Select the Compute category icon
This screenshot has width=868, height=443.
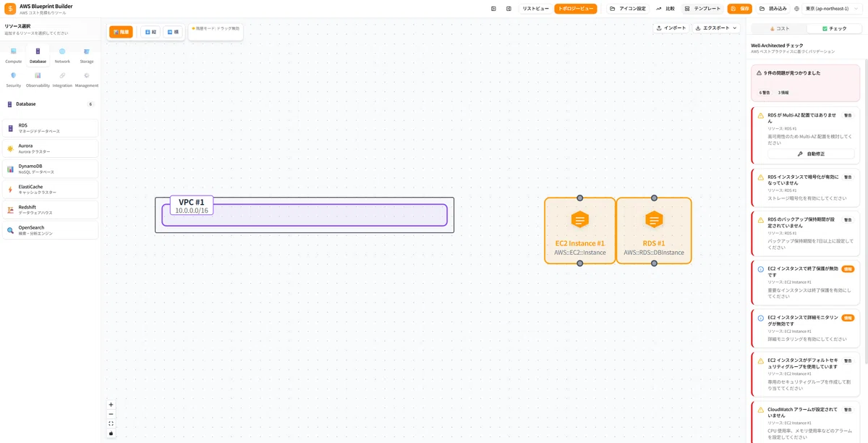(13, 55)
